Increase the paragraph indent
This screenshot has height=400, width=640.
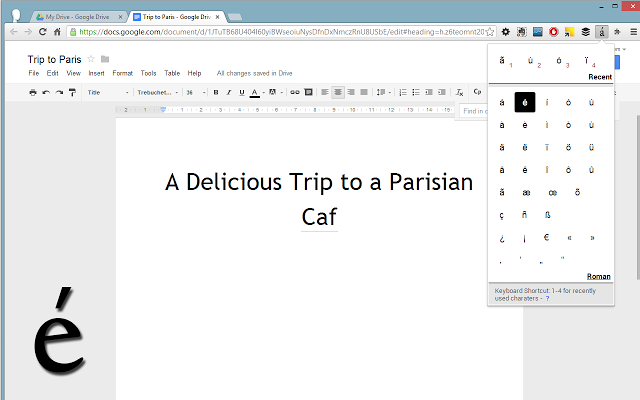click(442, 92)
